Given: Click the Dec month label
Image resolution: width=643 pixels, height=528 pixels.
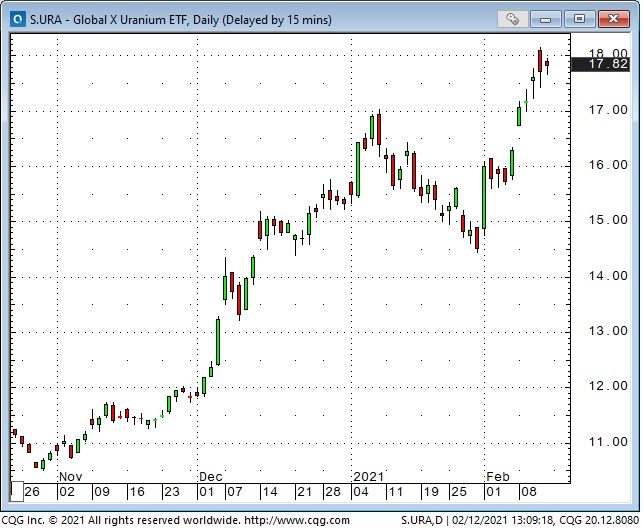Looking at the screenshot, I should (x=211, y=477).
